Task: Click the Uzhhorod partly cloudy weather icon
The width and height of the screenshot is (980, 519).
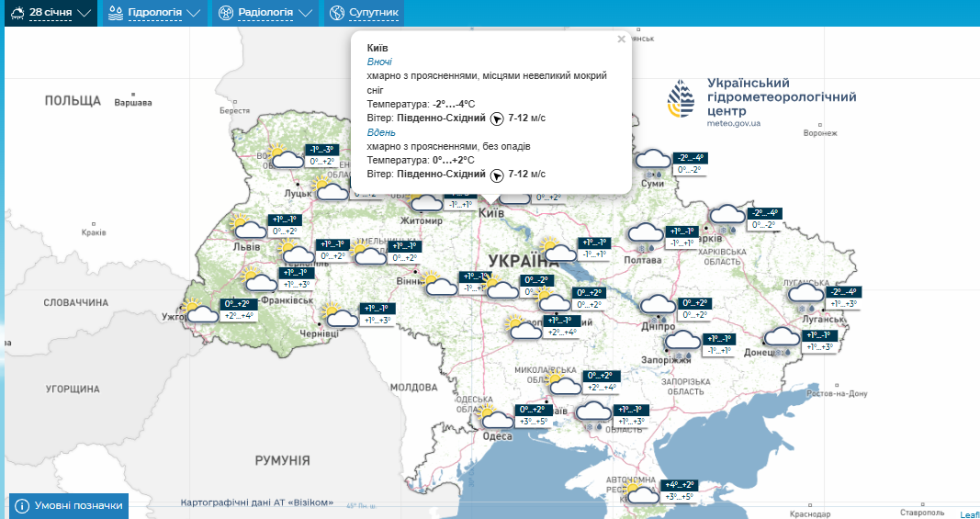Action: [x=200, y=312]
